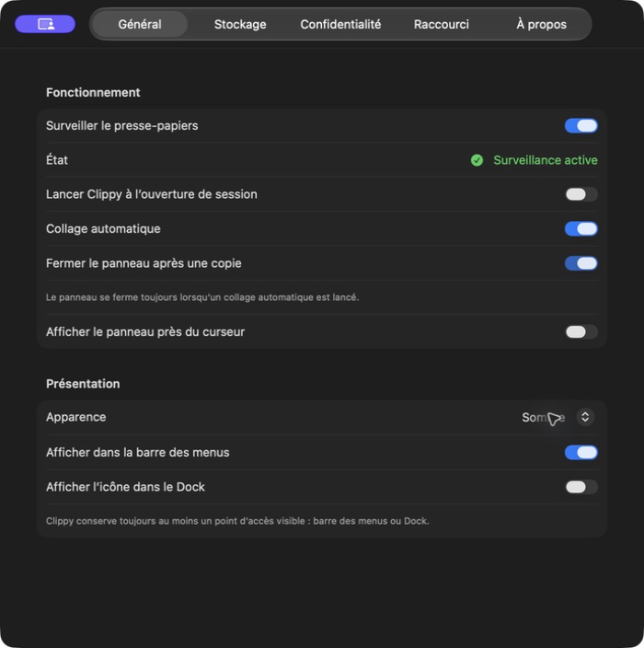644x648 pixels.
Task: Go to the Raccourci tab
Action: pyautogui.click(x=442, y=24)
